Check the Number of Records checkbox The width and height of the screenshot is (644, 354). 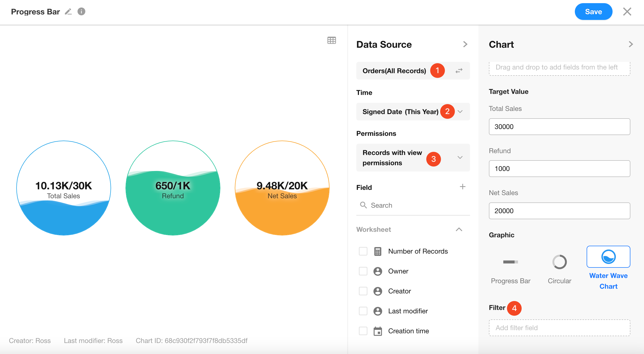(363, 251)
